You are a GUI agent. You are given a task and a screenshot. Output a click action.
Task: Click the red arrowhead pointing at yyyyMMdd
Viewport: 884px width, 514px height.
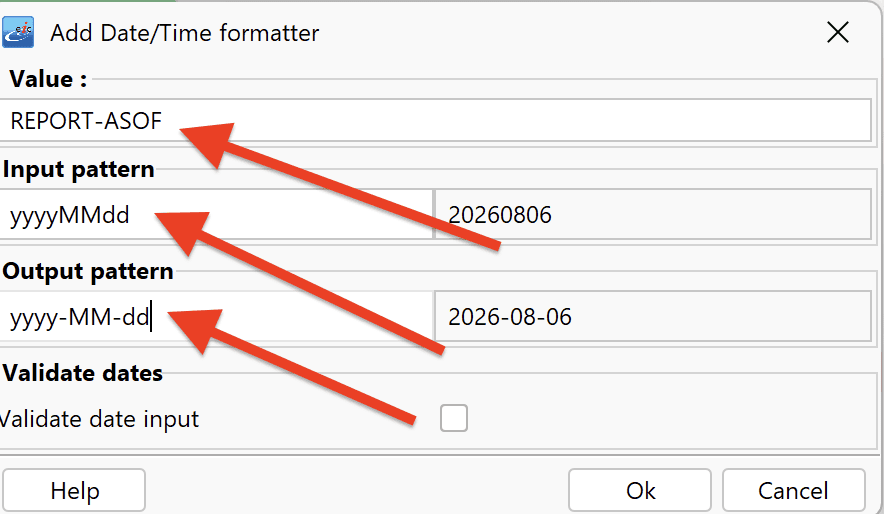point(186,230)
